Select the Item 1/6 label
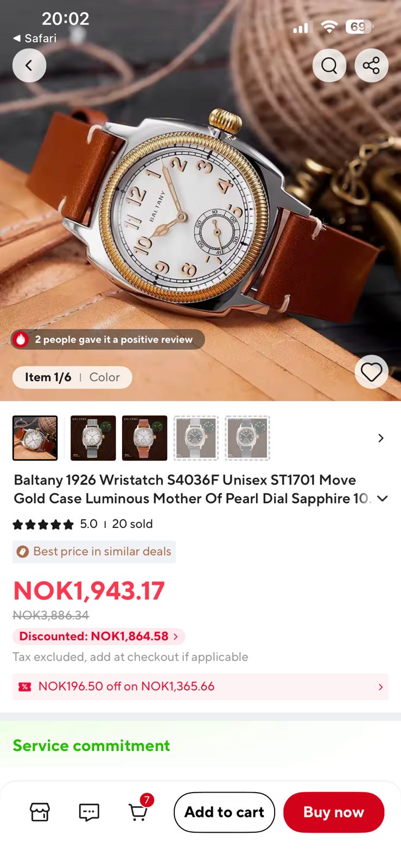Image resolution: width=401 pixels, height=868 pixels. [x=48, y=378]
